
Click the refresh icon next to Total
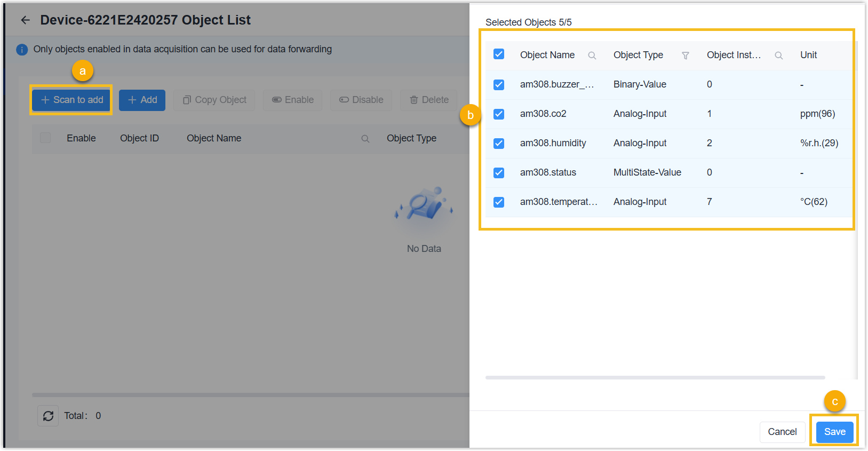click(x=48, y=416)
